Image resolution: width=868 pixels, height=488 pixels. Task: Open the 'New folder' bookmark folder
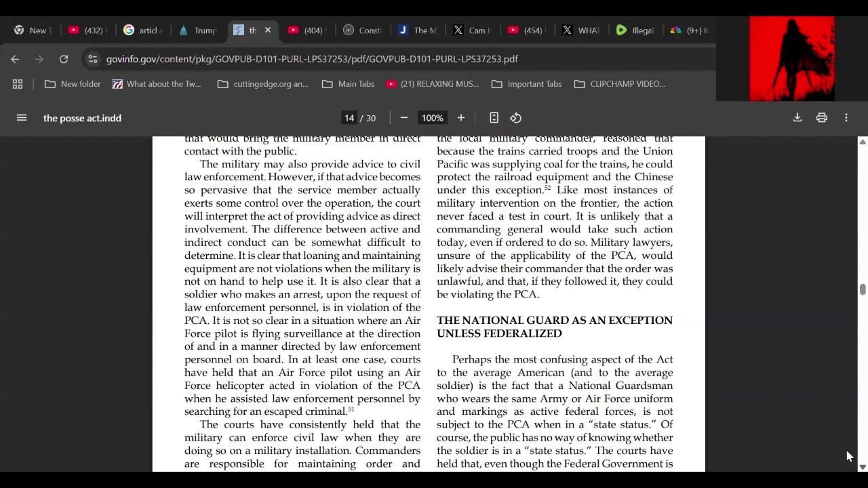pos(73,84)
